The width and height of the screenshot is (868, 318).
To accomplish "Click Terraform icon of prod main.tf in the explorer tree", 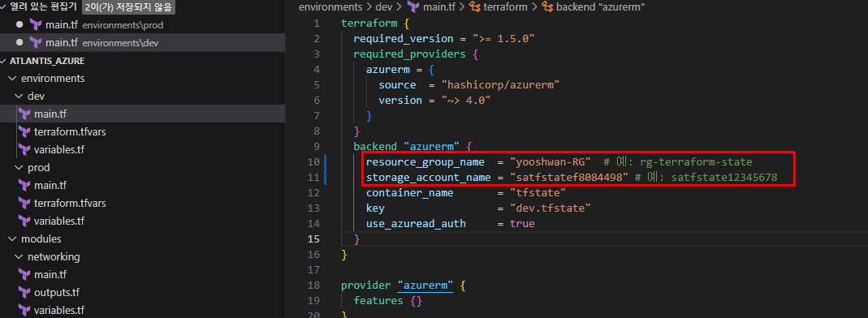I will pyautogui.click(x=24, y=185).
